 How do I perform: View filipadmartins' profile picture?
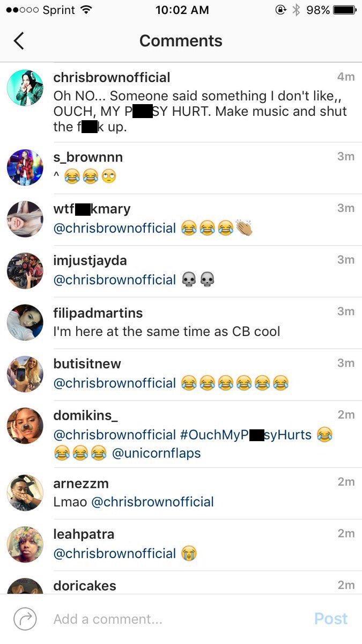(25, 323)
